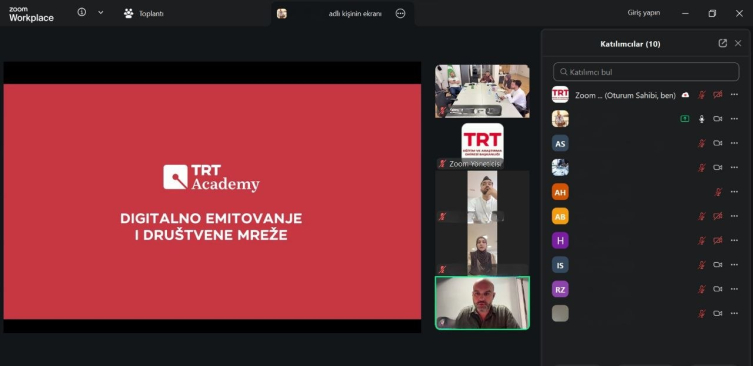Screen dimensions: 753x366
Task: Toggle microphone on the Oturum Sahibi row
Action: tap(702, 95)
